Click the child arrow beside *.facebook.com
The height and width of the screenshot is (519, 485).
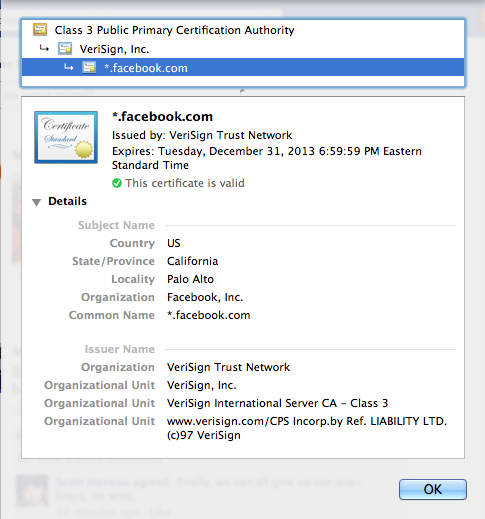(69, 67)
